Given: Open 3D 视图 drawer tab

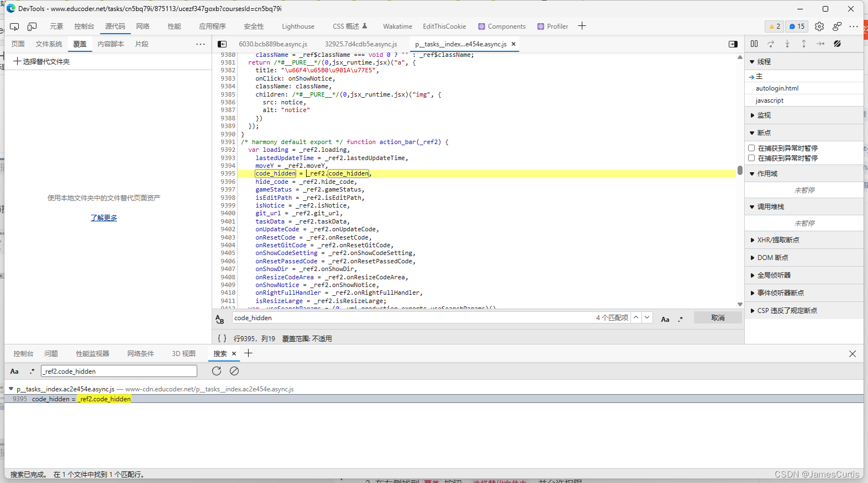Looking at the screenshot, I should pos(183,354).
